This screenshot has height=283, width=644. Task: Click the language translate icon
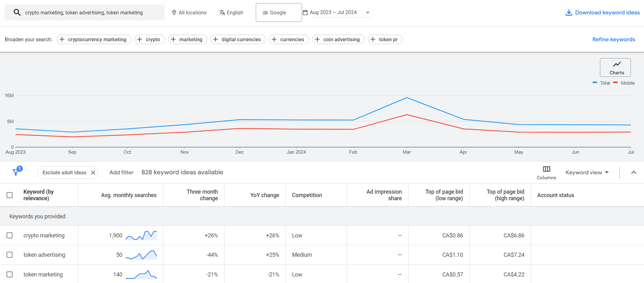point(222,12)
